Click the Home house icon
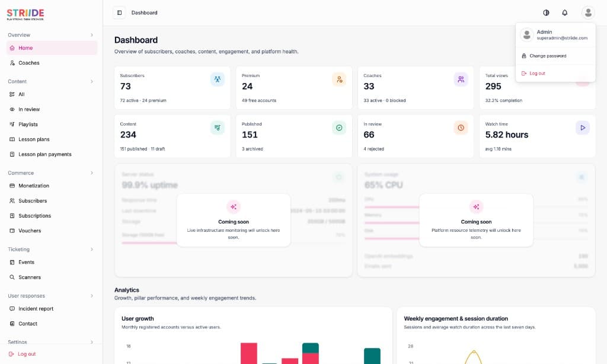The width and height of the screenshot is (607, 364). tap(12, 48)
